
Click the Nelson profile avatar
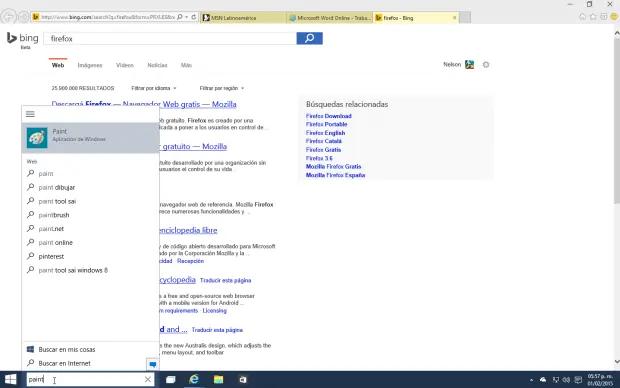click(x=469, y=64)
